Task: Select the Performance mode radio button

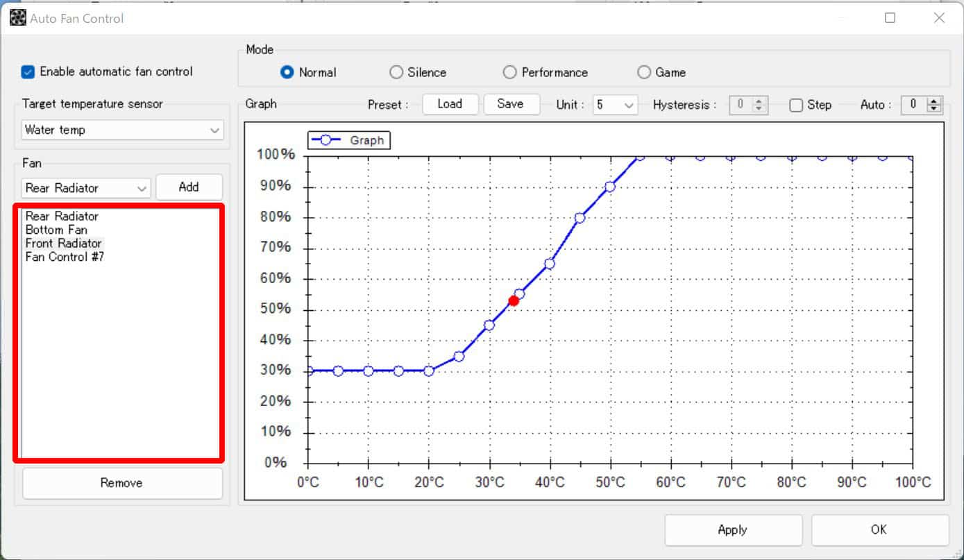Action: pyautogui.click(x=510, y=72)
